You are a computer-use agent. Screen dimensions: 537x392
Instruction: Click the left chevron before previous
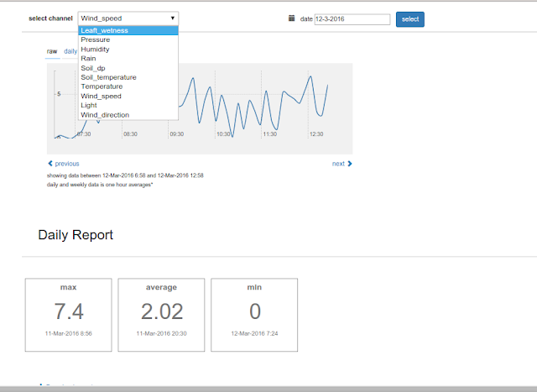[x=50, y=164]
